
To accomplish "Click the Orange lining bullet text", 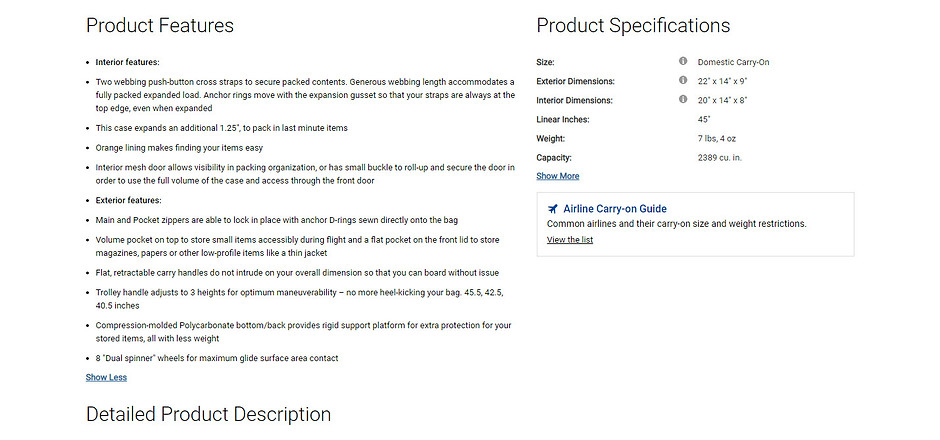I will (x=179, y=148).
